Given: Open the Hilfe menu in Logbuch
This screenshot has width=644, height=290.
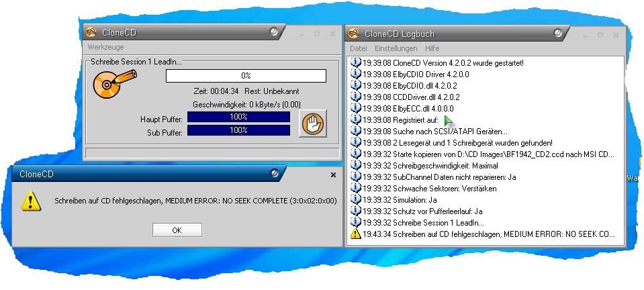Looking at the screenshot, I should pyautogui.click(x=432, y=48).
